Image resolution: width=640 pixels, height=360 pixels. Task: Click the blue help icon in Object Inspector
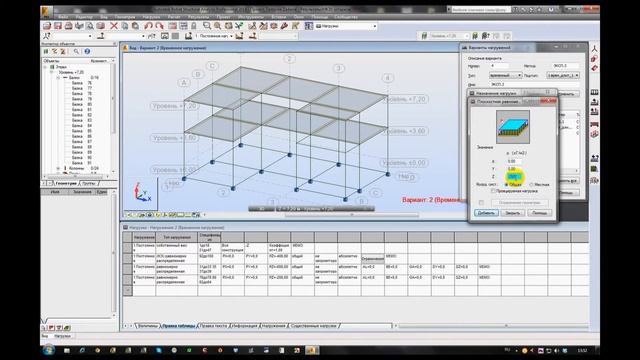point(87,51)
